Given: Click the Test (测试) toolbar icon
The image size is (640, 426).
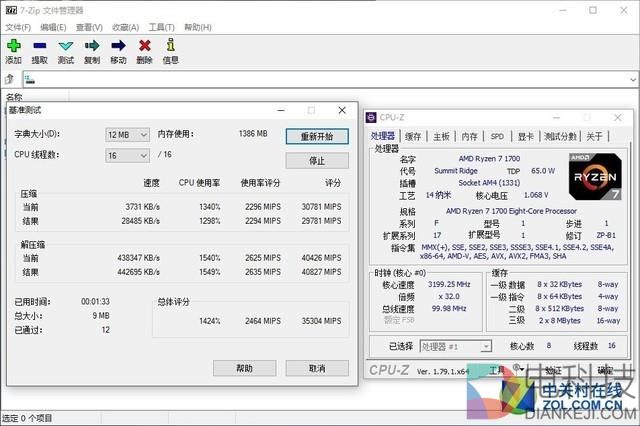Looking at the screenshot, I should click(66, 46).
